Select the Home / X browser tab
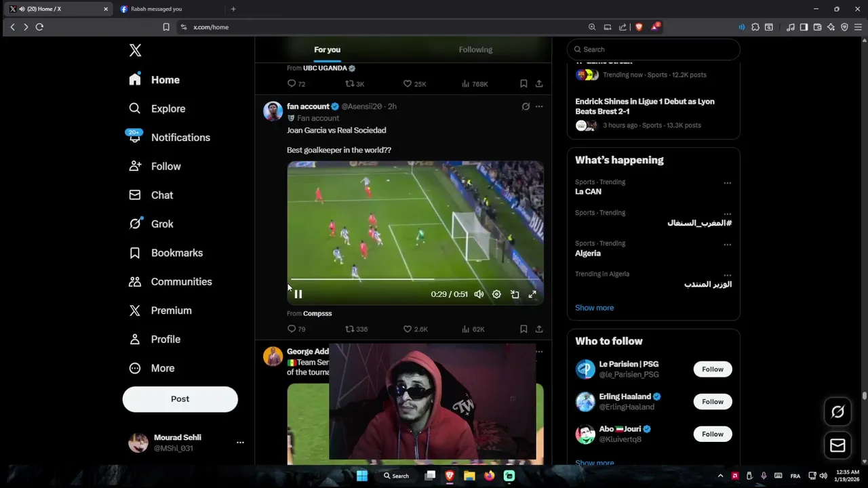Image resolution: width=868 pixels, height=488 pixels. point(58,9)
